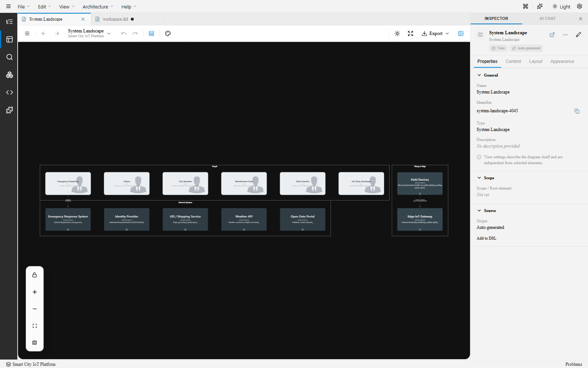Switch to the AI CHAT tab

[548, 18]
